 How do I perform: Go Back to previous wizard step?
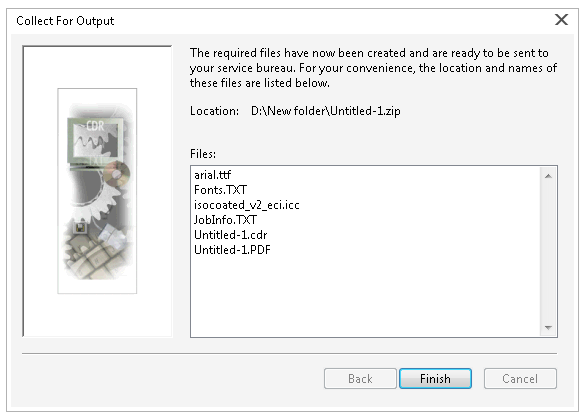coord(360,378)
